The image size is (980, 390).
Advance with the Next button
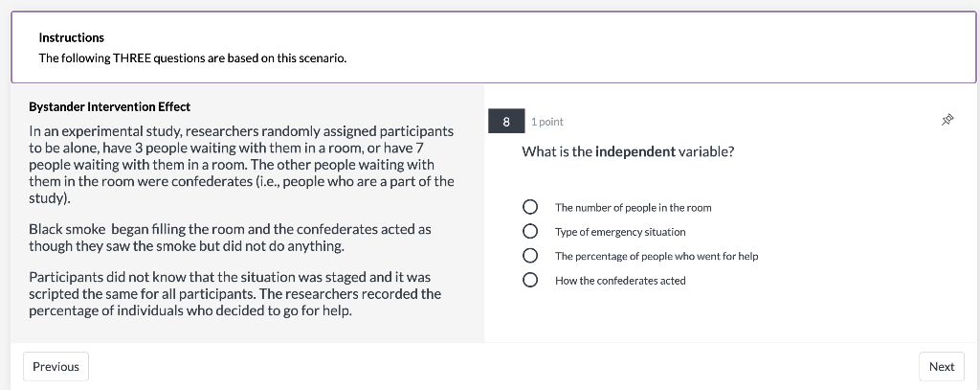942,367
